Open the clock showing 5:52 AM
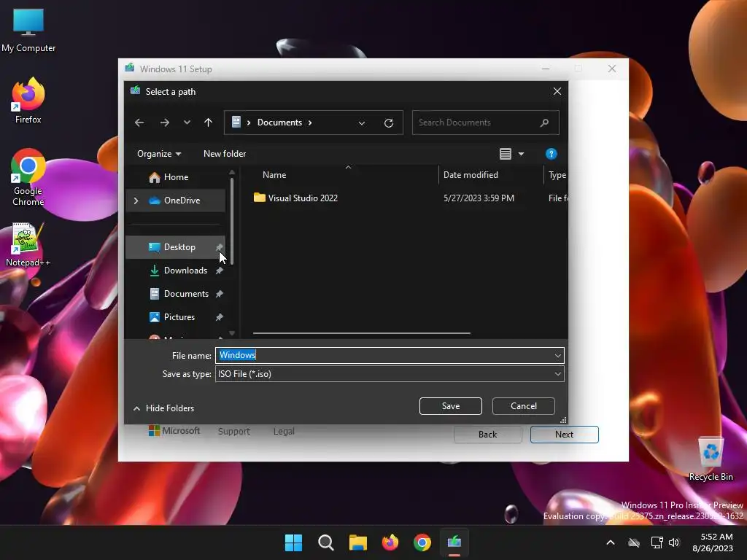This screenshot has height=560, width=747. (713, 542)
